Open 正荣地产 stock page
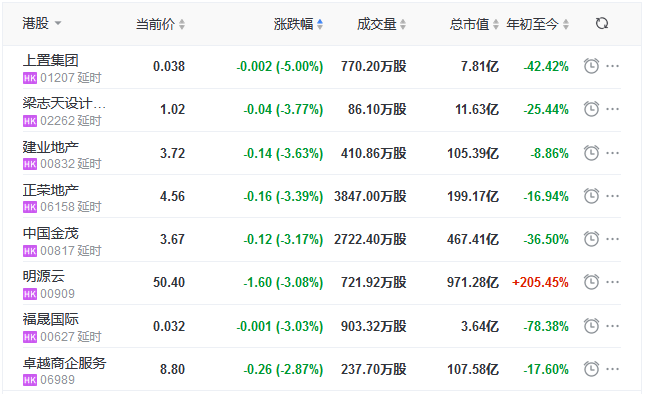Image resolution: width=646 pixels, height=394 pixels. [x=50, y=190]
